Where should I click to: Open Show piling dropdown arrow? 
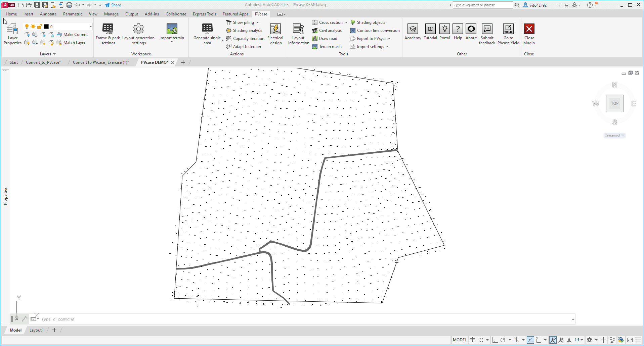258,22
